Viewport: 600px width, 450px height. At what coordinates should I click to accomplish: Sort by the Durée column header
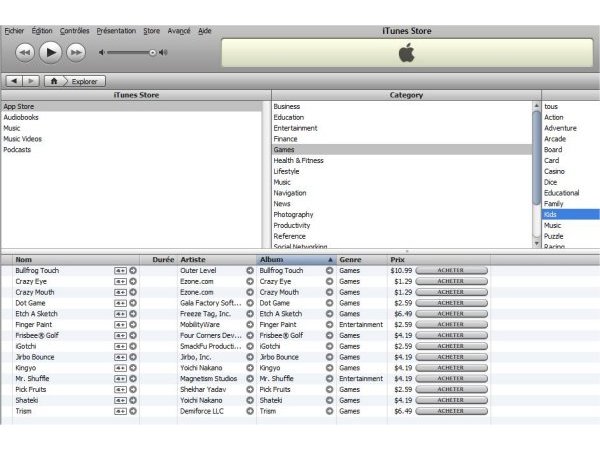159,259
